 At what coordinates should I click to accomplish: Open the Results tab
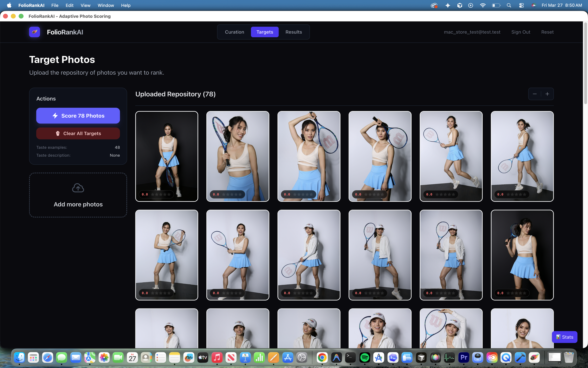click(294, 32)
